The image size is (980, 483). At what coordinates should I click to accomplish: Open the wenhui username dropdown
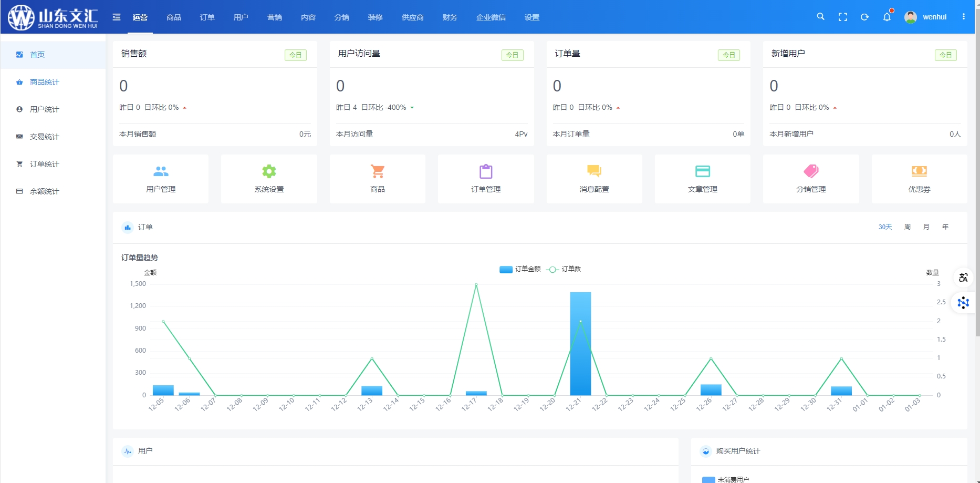935,17
